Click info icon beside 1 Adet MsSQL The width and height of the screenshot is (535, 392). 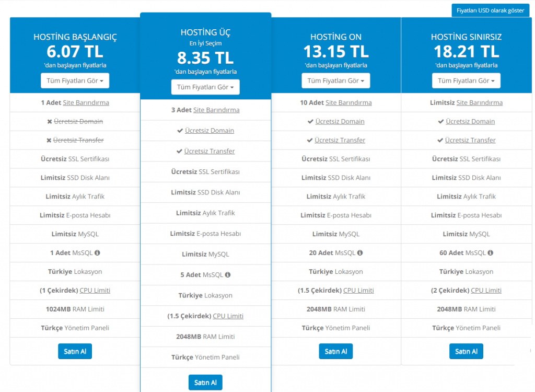[97, 253]
